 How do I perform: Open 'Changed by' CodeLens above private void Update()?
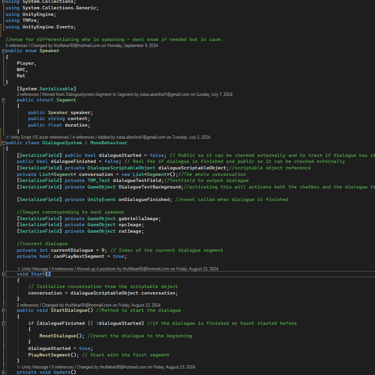point(136,367)
